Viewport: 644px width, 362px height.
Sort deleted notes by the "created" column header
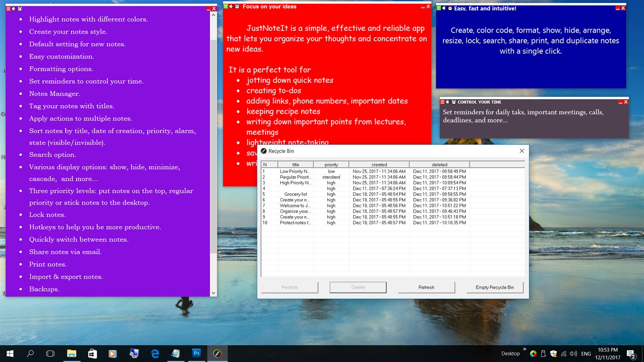point(379,164)
